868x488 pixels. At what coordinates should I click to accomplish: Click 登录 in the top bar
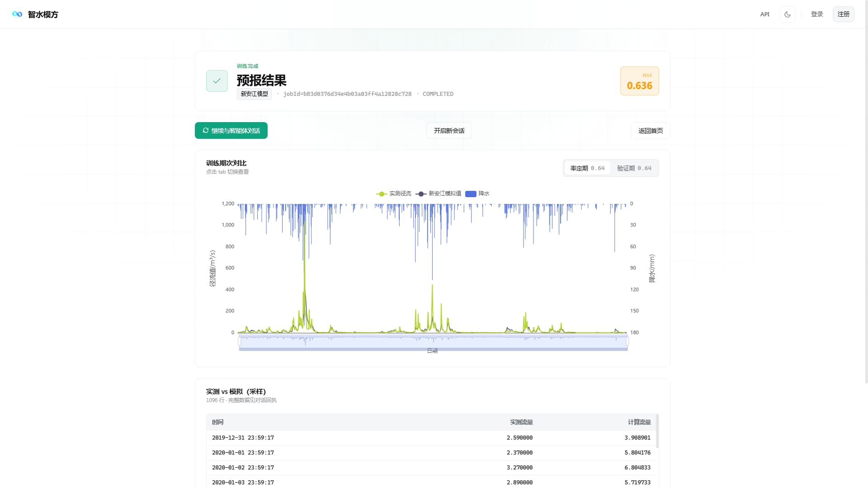pyautogui.click(x=817, y=14)
